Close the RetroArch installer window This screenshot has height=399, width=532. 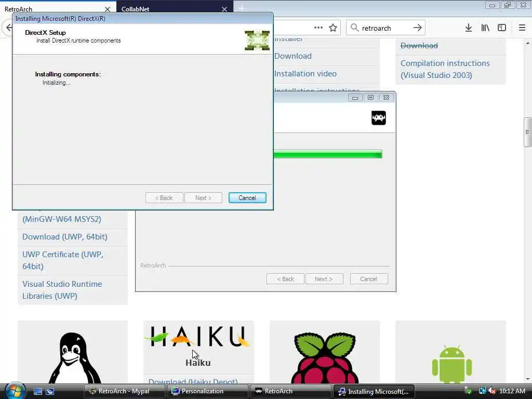tap(386, 98)
